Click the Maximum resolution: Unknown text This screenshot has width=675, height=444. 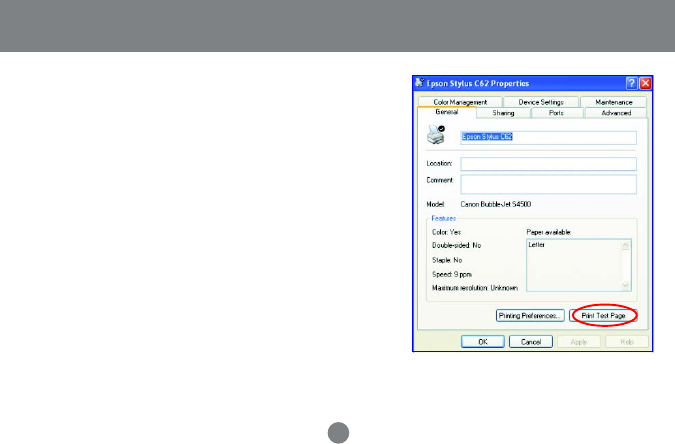click(x=475, y=288)
